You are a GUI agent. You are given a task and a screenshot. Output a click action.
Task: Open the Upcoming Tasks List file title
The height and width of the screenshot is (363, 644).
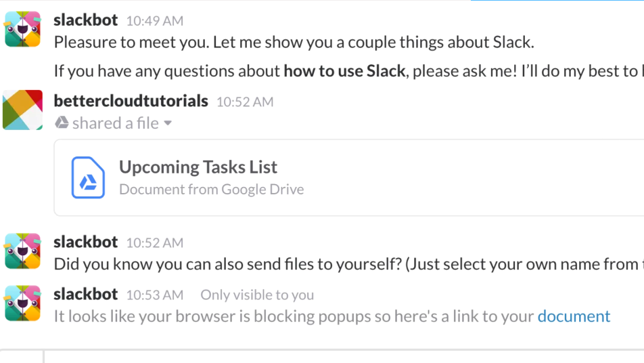(x=198, y=167)
